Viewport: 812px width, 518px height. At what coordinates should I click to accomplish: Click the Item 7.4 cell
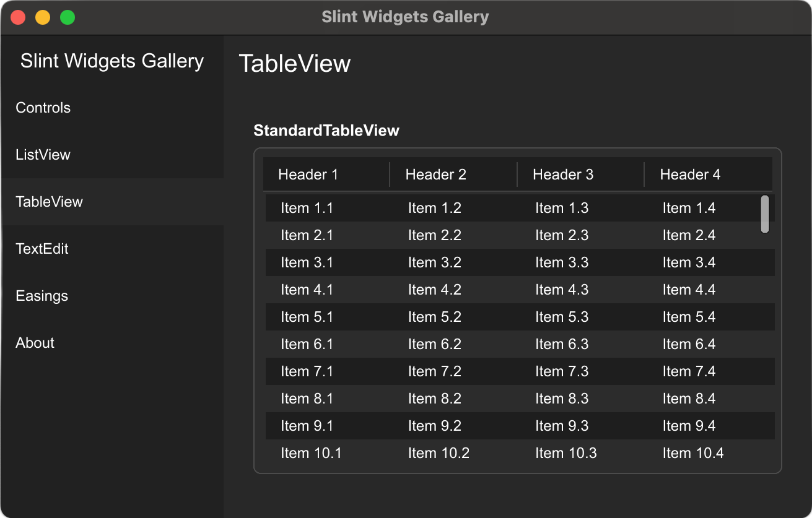[689, 371]
